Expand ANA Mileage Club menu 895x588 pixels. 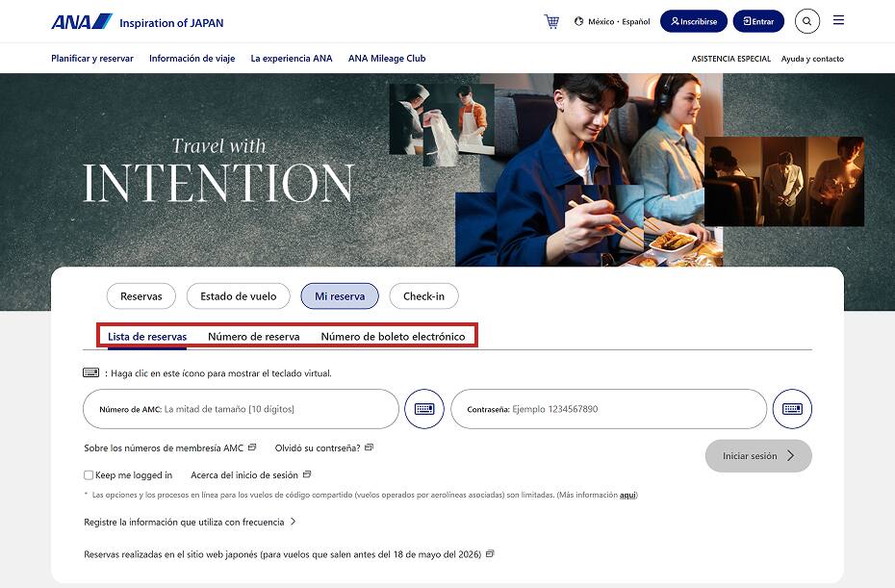tap(387, 59)
